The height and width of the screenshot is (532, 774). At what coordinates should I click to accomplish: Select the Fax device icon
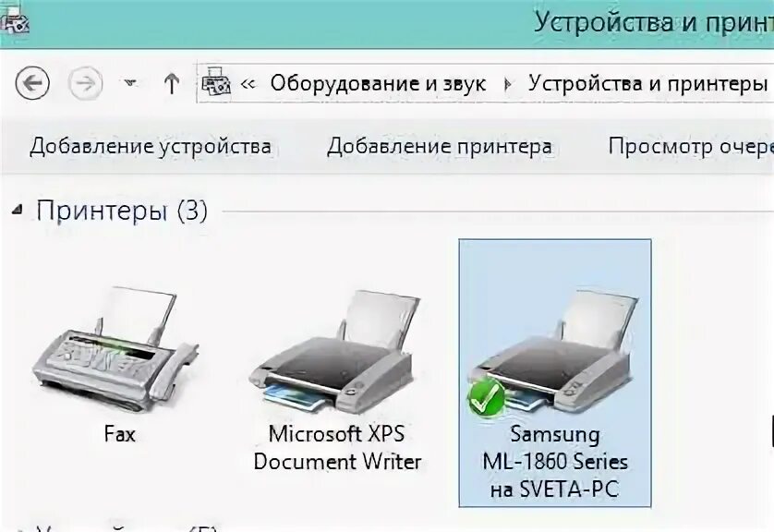pos(115,348)
